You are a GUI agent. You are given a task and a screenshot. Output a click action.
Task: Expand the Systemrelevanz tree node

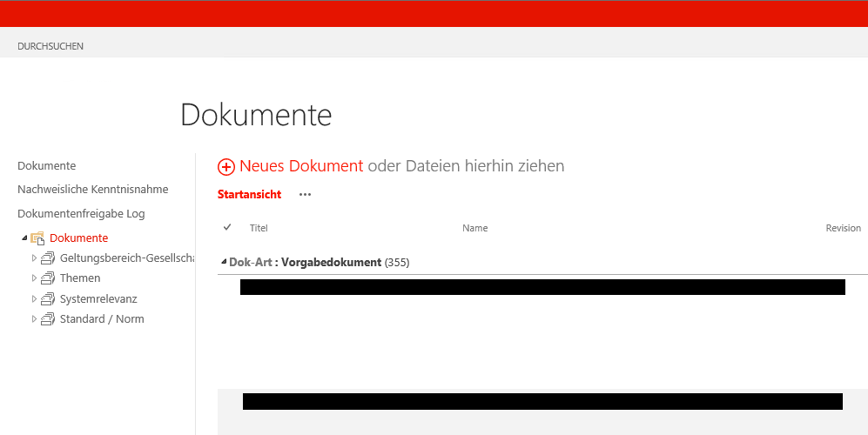(x=34, y=299)
